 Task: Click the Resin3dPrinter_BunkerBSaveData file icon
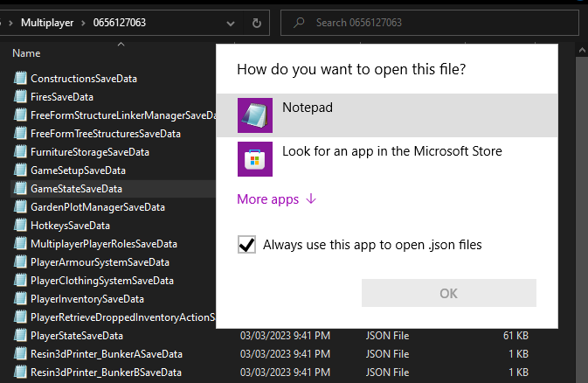(21, 373)
